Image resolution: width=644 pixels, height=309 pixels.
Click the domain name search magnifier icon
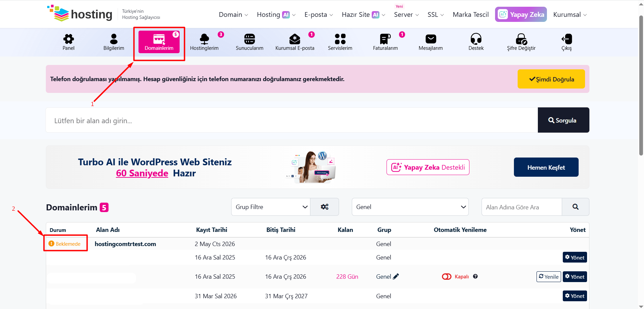click(x=576, y=207)
